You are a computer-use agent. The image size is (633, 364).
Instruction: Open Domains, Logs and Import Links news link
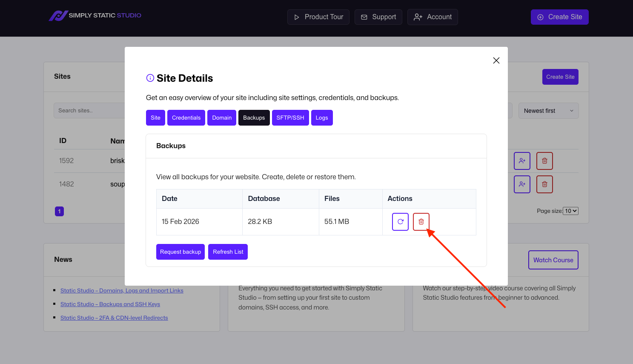(x=122, y=290)
